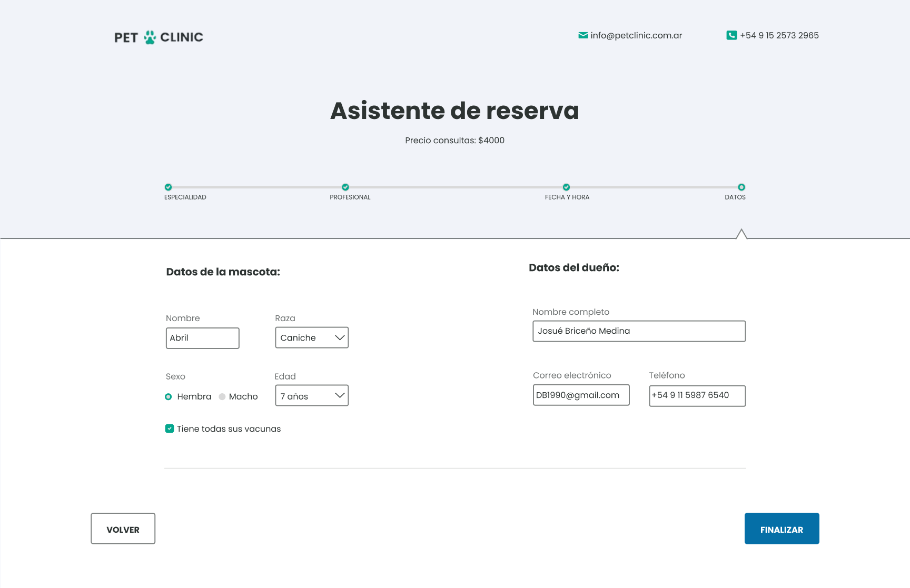Click the Pet Clinic paw logo

pos(159,37)
